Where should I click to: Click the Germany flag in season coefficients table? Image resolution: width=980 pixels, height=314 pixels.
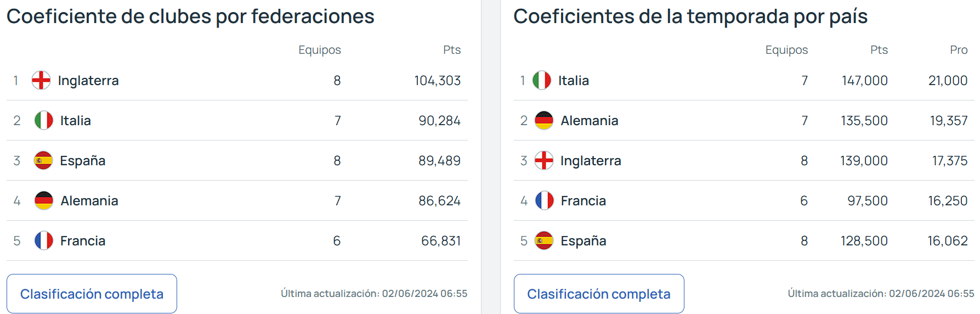[x=544, y=120]
